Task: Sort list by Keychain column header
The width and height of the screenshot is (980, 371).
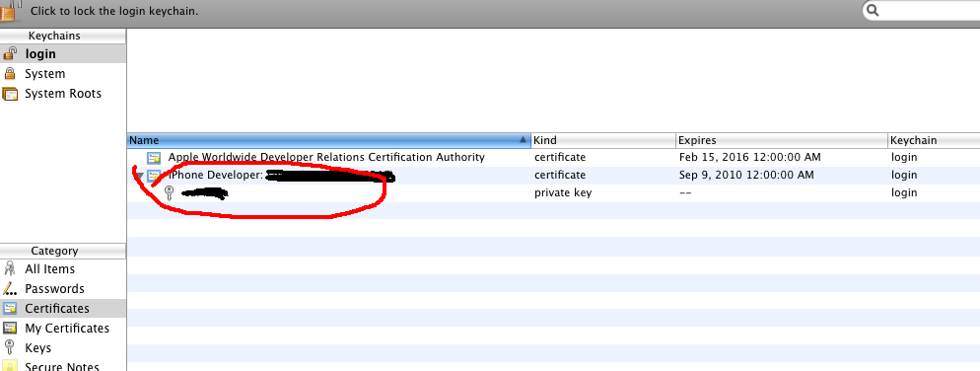Action: pos(934,140)
